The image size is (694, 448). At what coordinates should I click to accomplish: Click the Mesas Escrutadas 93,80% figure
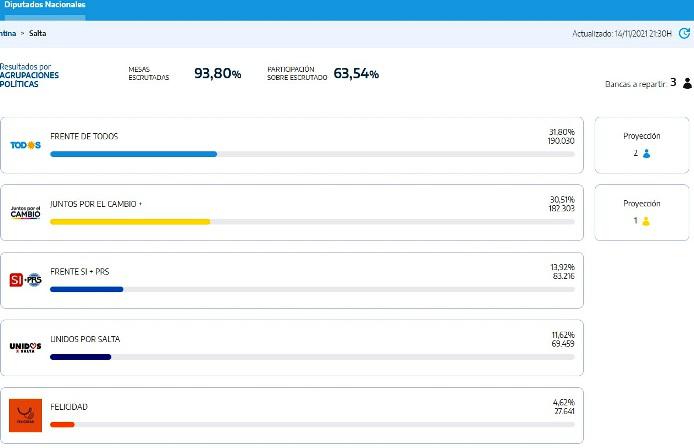tap(217, 73)
